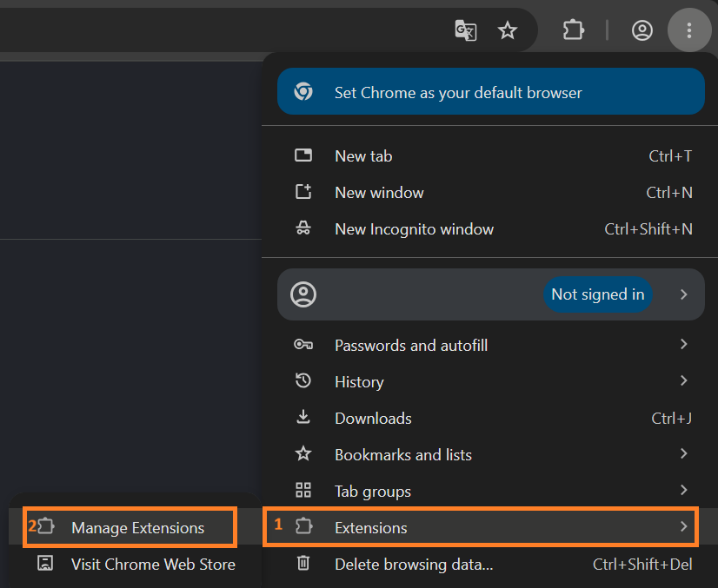Click the profile avatar in account row
The height and width of the screenshot is (588, 718).
[x=303, y=294]
